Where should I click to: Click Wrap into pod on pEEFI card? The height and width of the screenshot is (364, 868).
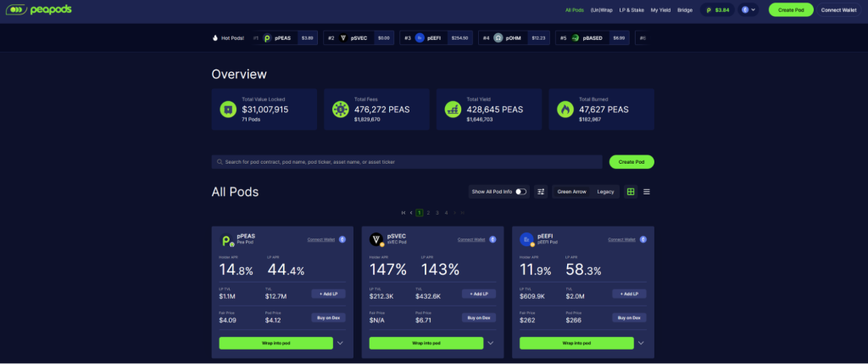tap(576, 343)
